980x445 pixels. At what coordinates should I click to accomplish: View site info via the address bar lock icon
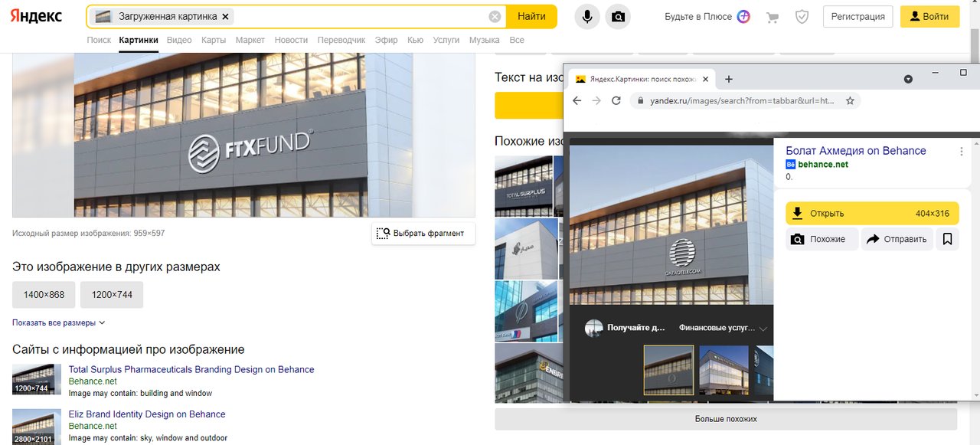640,100
